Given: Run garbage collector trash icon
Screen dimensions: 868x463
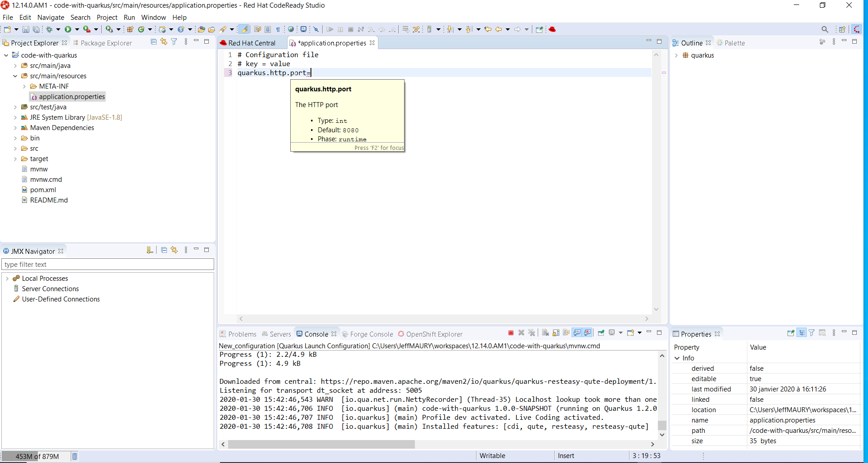Looking at the screenshot, I should (75, 456).
